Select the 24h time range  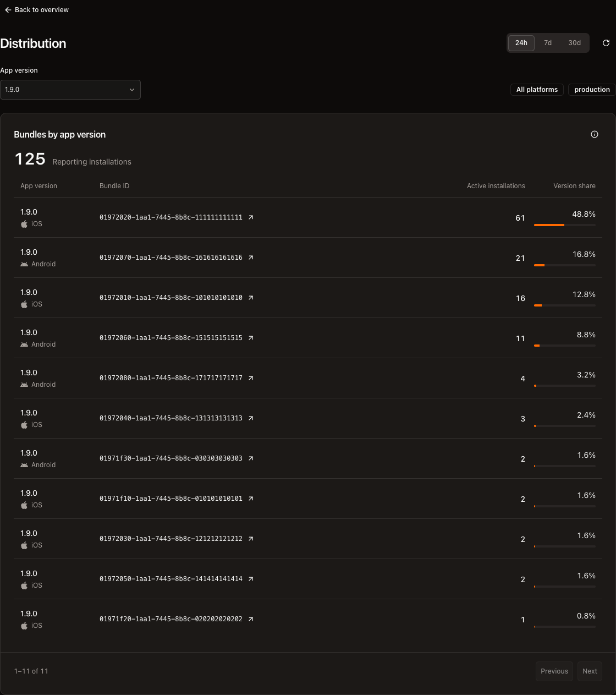point(521,43)
